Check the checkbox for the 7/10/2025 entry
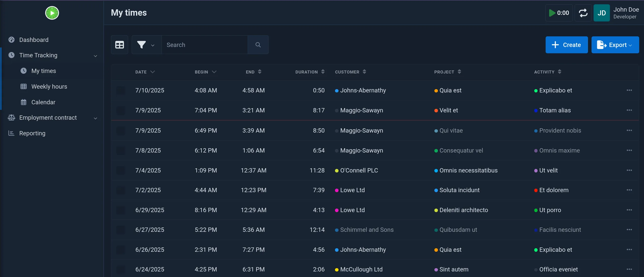The width and height of the screenshot is (644, 277). pos(121,90)
